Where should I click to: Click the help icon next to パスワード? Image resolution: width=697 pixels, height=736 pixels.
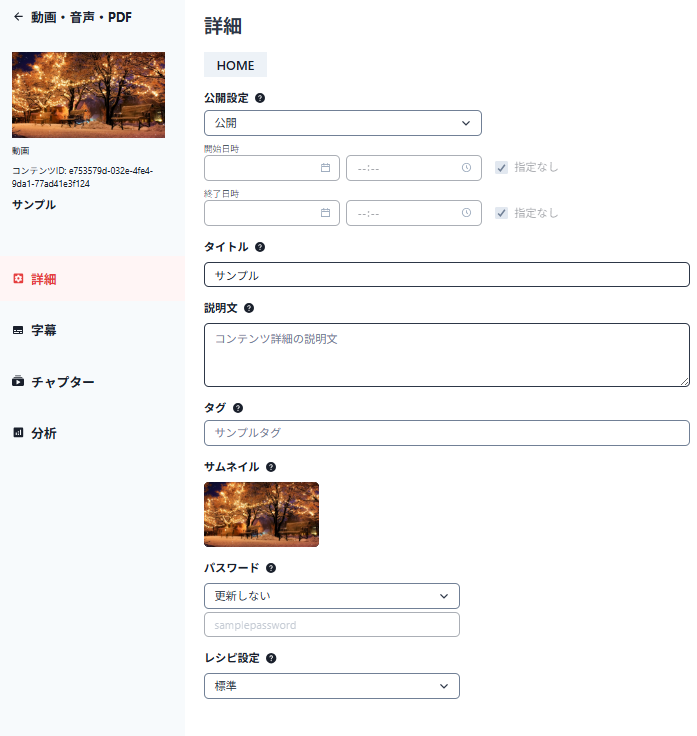[x=271, y=568]
